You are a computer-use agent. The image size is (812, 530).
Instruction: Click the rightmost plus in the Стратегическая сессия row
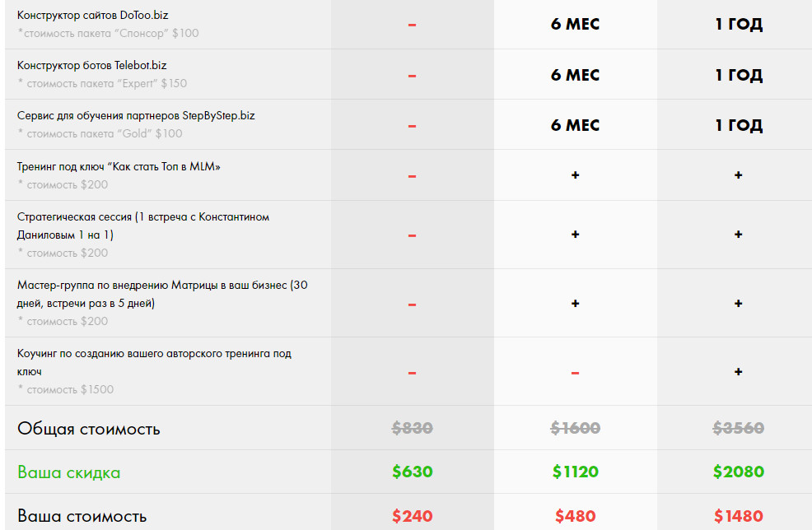pyautogui.click(x=738, y=235)
